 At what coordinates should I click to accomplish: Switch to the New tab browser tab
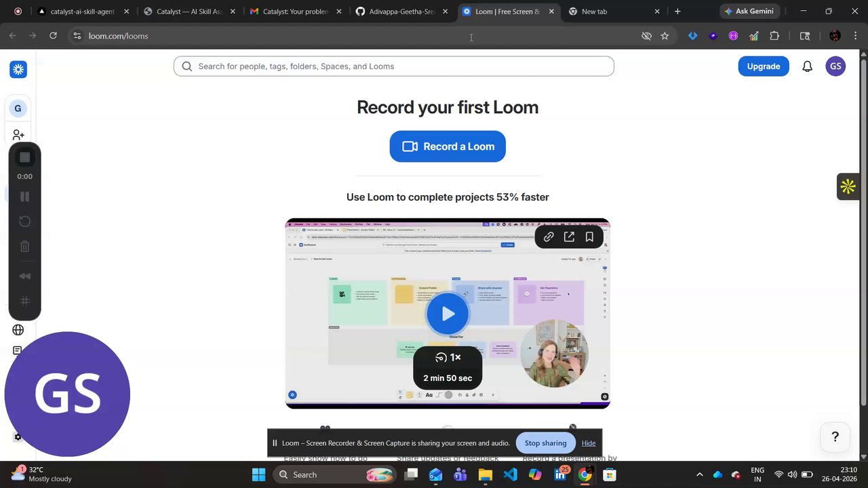coord(614,12)
